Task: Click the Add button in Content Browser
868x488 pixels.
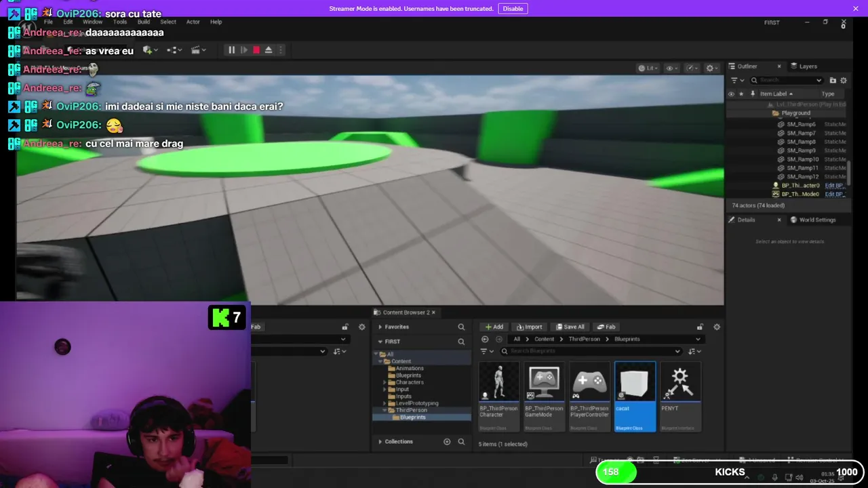Action: 494,327
